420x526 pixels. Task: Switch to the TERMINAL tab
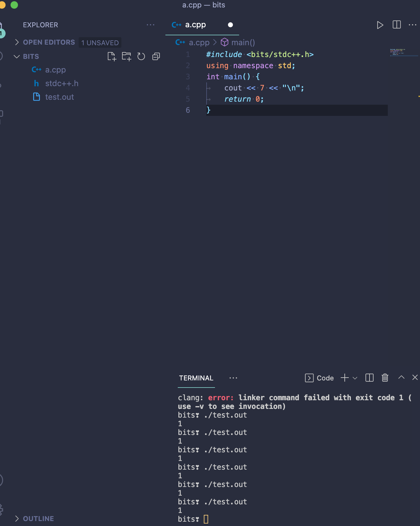[x=196, y=378]
